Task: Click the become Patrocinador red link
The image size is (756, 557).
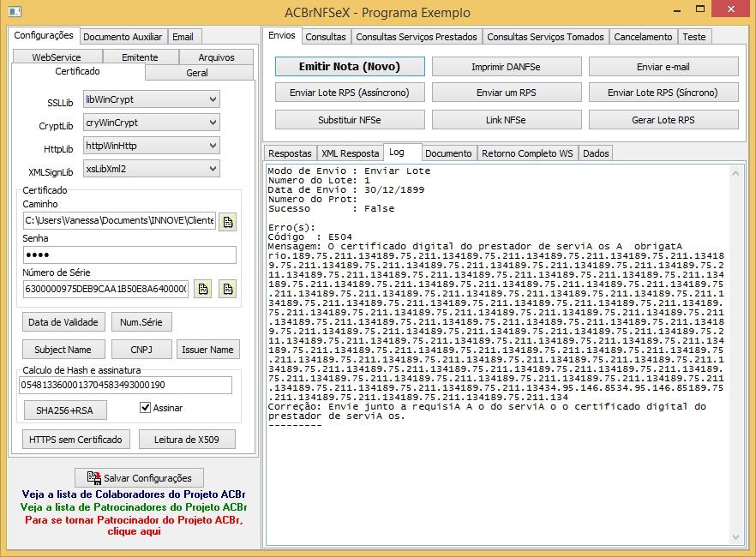Action: [134, 525]
